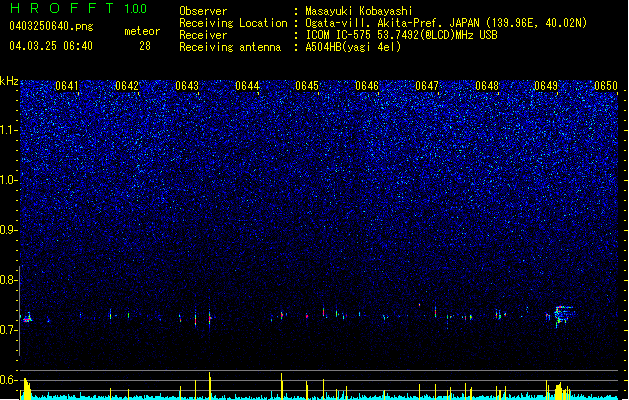Screen dimensions: 629x400
Task: Click the 0642 time marker
Action: click(127, 86)
